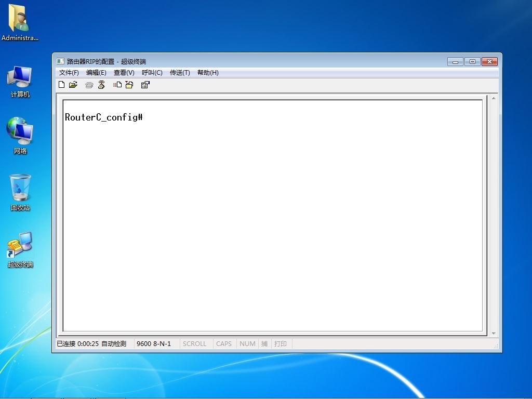This screenshot has height=399, width=532.
Task: Click the SCROLL status indicator
Action: [195, 344]
